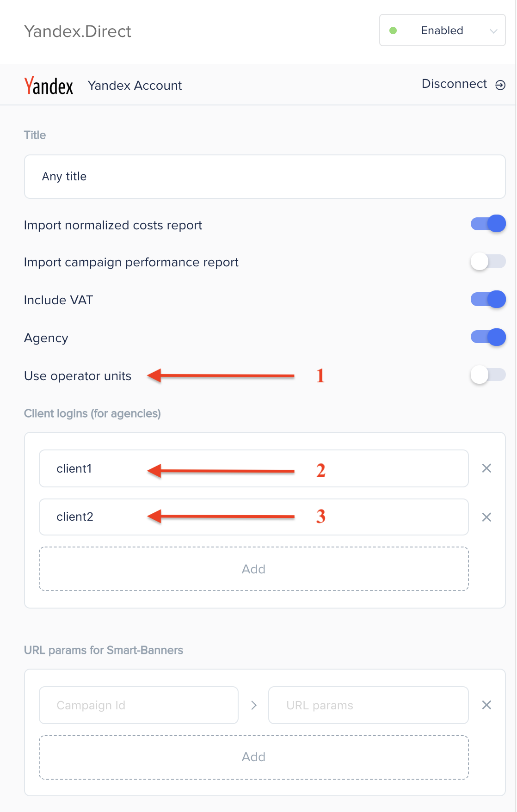Open the Enabled status dropdown
517x812 pixels.
click(x=443, y=31)
